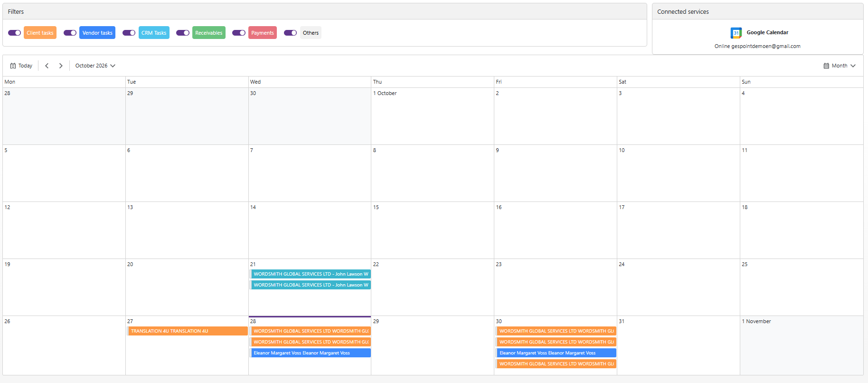Toggle the Receivables filter switch
This screenshot has height=383, width=868.
183,33
